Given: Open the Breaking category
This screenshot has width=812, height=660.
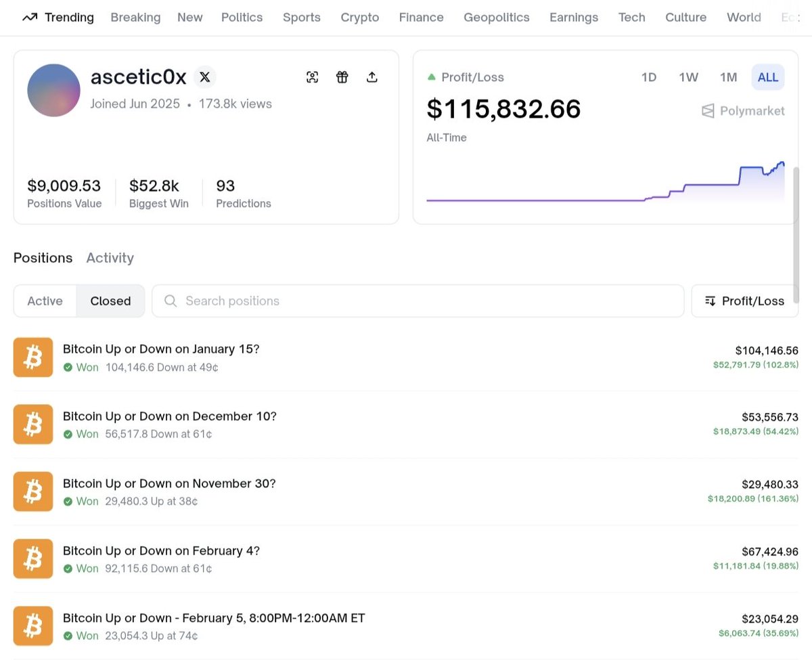Looking at the screenshot, I should tap(135, 18).
